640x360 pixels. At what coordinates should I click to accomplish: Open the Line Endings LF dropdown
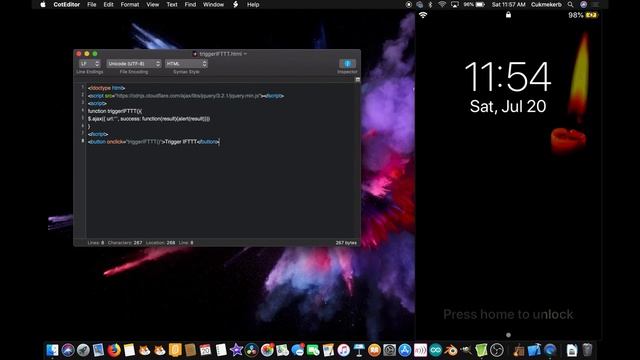90,64
